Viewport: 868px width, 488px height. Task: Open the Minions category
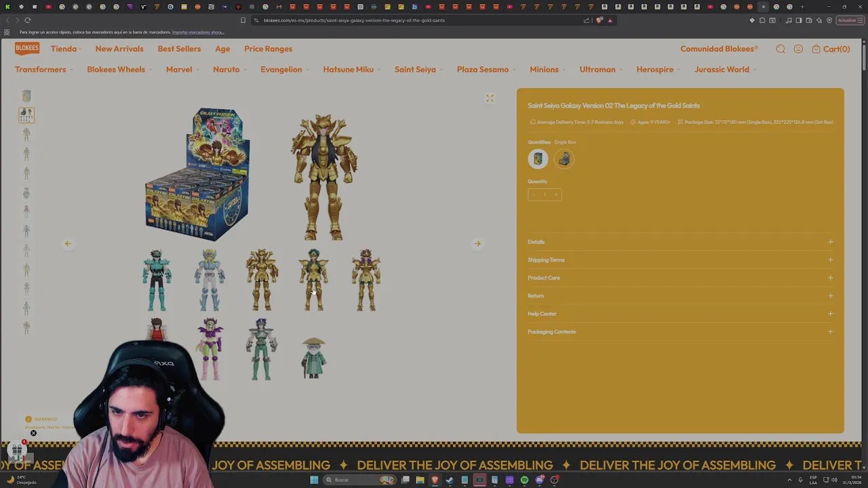point(547,69)
